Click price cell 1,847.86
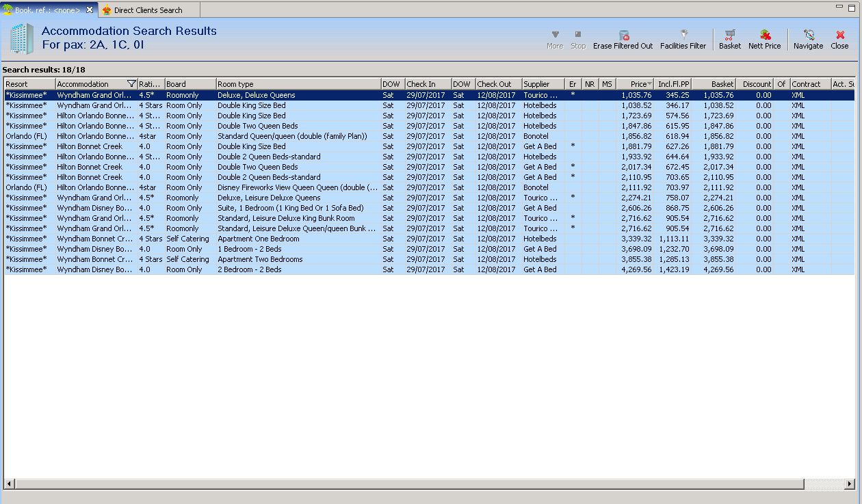 (x=636, y=126)
